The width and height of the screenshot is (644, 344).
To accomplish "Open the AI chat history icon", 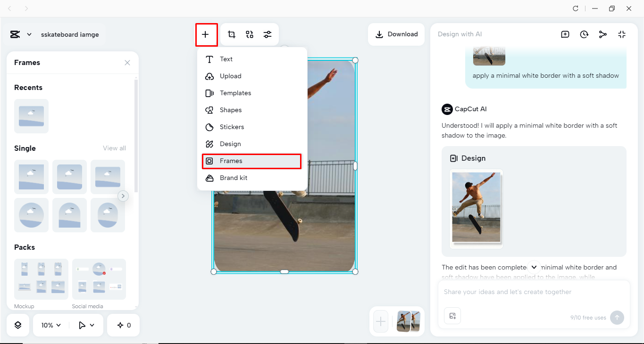I will coord(584,34).
